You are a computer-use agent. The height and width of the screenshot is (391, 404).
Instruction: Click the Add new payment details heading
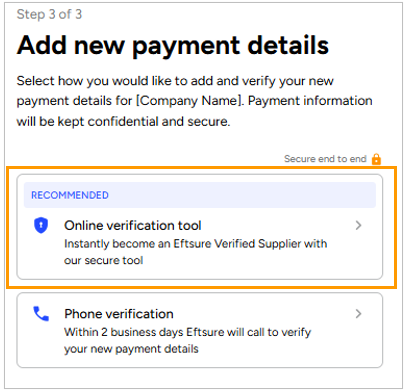tap(173, 45)
